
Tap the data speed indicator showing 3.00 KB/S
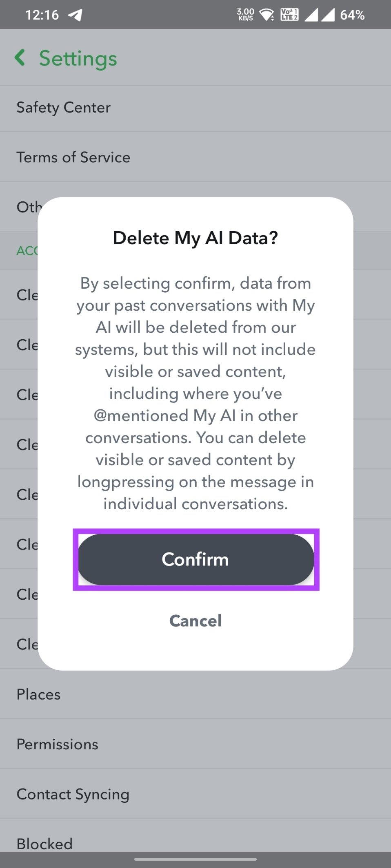pyautogui.click(x=244, y=15)
